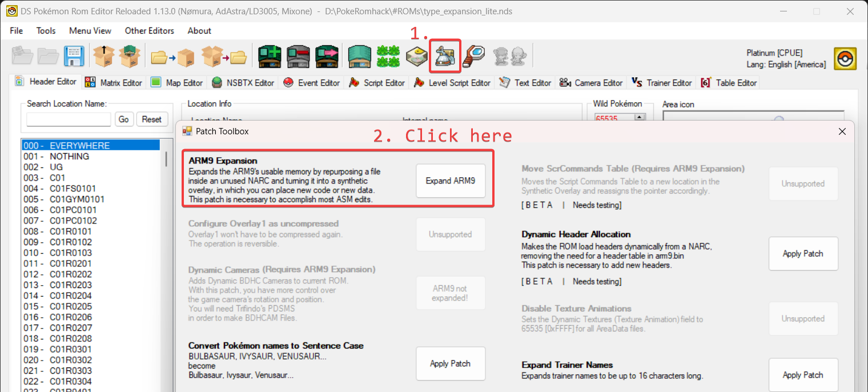Close the Patch Toolbox dialog

coord(842,131)
